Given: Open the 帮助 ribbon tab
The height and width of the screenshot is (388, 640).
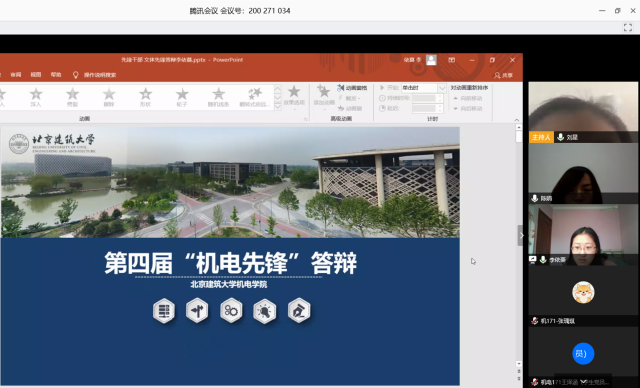Looking at the screenshot, I should coord(56,75).
